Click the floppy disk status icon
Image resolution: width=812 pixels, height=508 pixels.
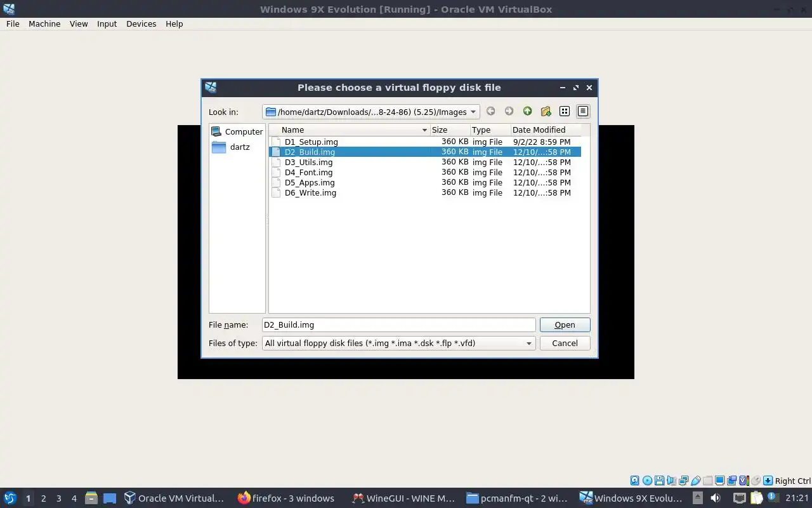659,481
